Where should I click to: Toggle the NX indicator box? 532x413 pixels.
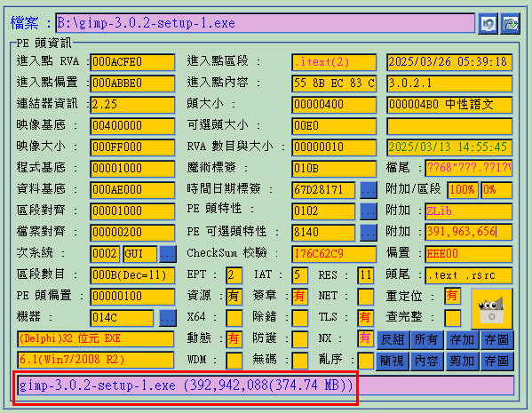(366, 338)
